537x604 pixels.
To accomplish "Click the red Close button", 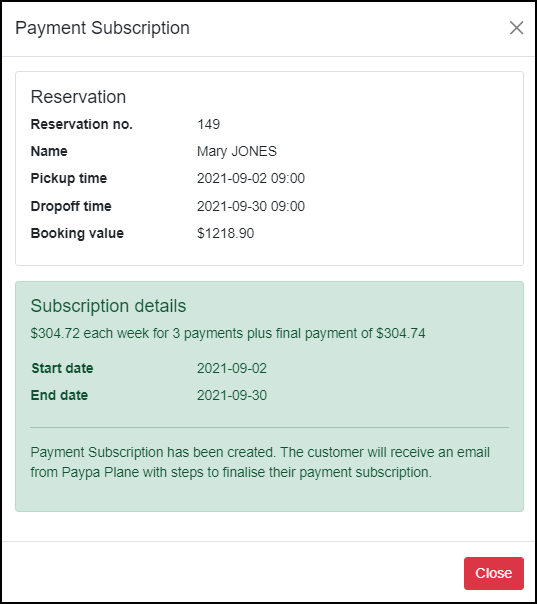I will coord(493,573).
